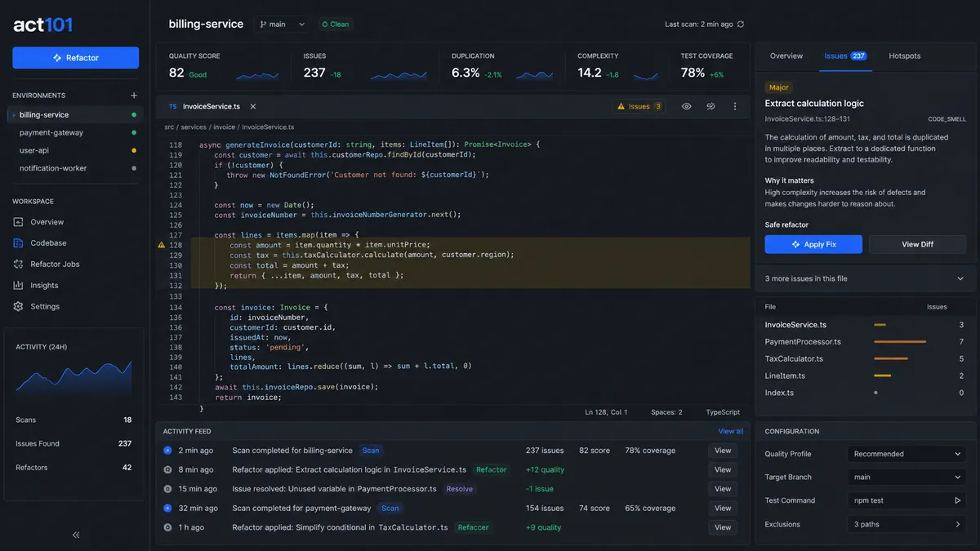Viewport: 980px width, 551px height.
Task: Click the TypeScript language indicator in status bar
Action: (723, 412)
